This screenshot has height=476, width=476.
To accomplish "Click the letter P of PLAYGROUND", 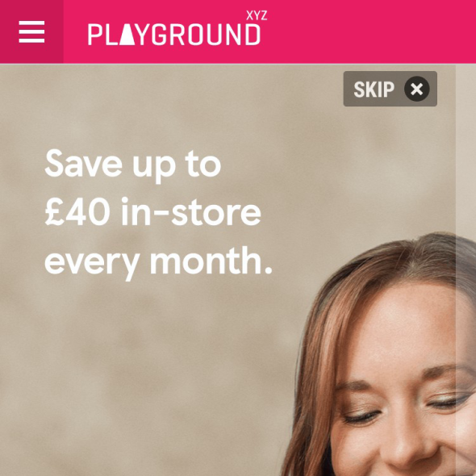I will tap(94, 35).
